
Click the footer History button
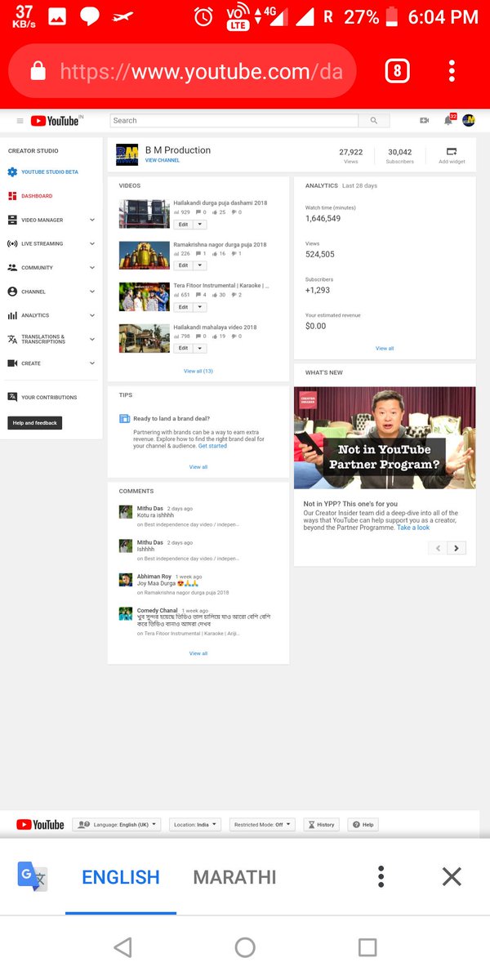(321, 825)
